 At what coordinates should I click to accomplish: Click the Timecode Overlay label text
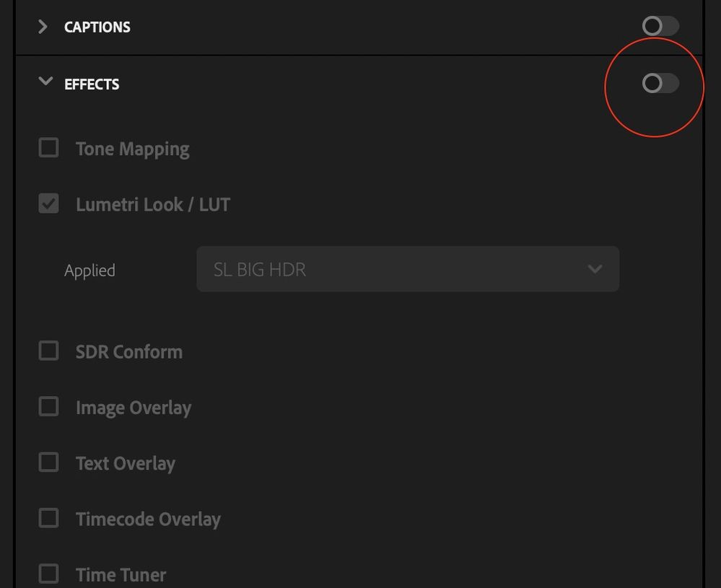(148, 519)
